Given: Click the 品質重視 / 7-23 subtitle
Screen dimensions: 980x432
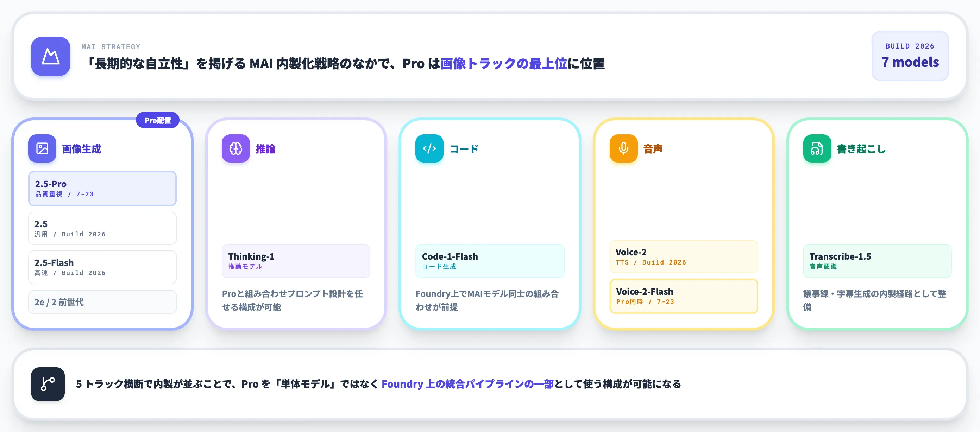Looking at the screenshot, I should point(64,194).
